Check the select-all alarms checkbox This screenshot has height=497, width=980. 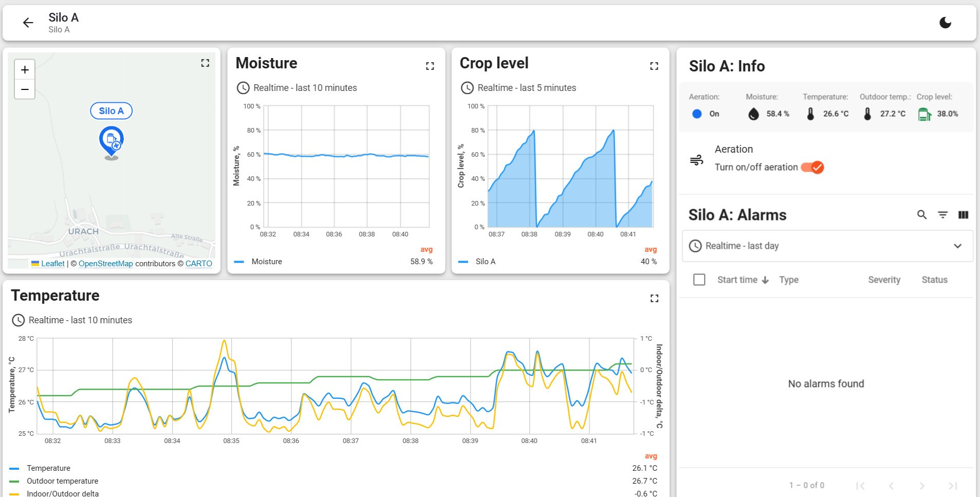coord(699,280)
